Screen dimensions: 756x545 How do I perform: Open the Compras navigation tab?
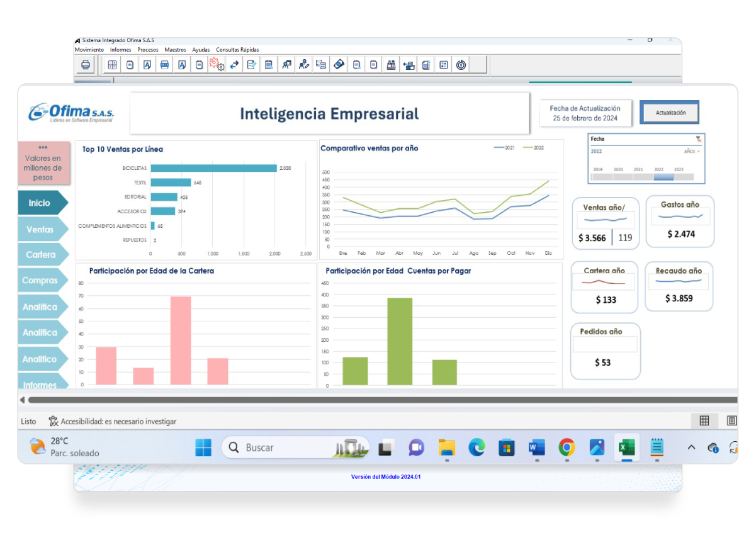coord(42,281)
